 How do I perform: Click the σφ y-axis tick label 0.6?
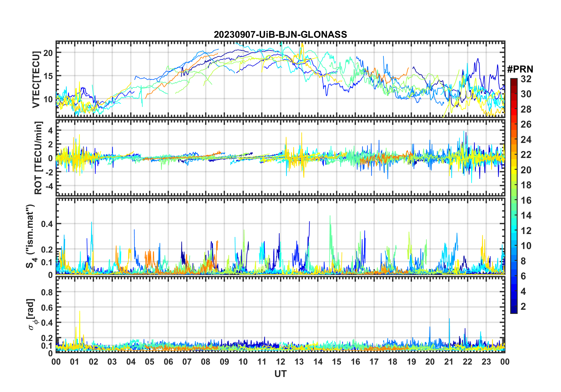47,307
